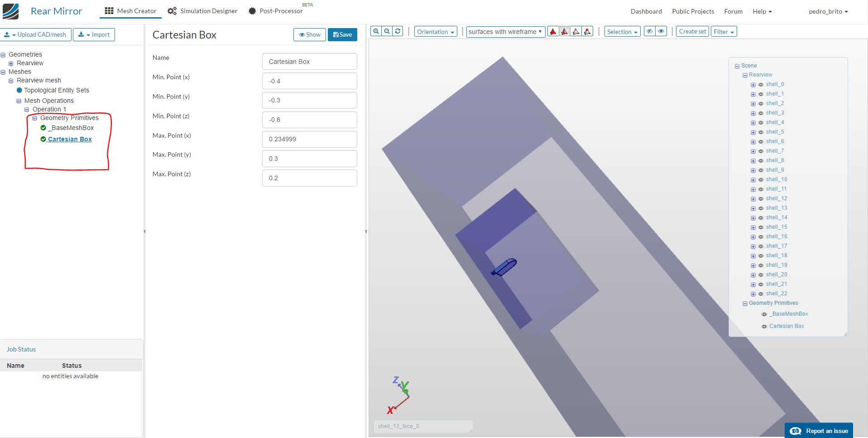
Task: Expand the shell_1 node
Action: (753, 94)
